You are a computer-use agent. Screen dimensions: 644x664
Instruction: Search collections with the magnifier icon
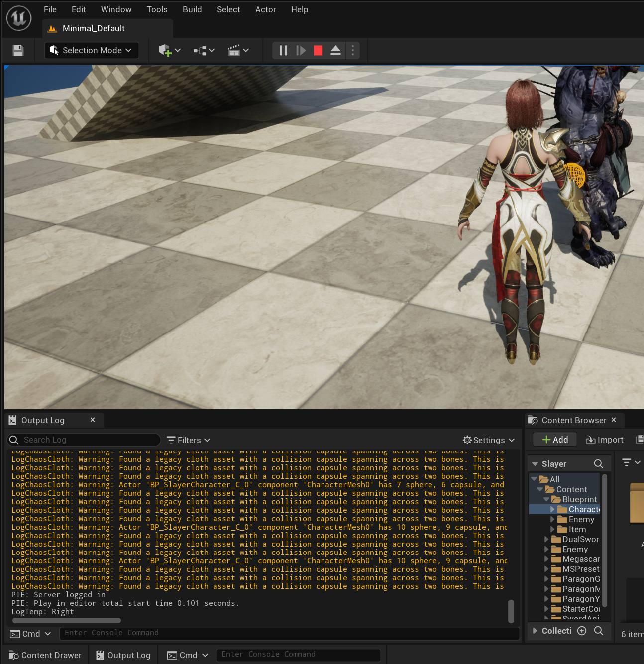tap(599, 631)
